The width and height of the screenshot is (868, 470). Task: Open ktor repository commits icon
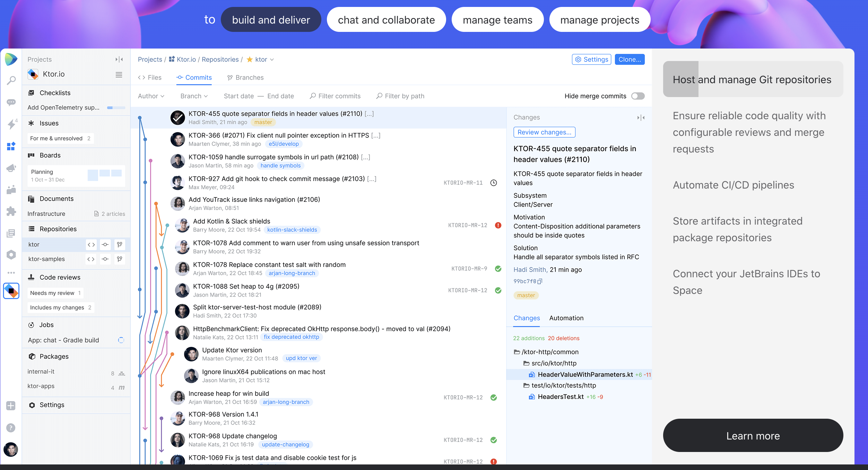pyautogui.click(x=105, y=245)
